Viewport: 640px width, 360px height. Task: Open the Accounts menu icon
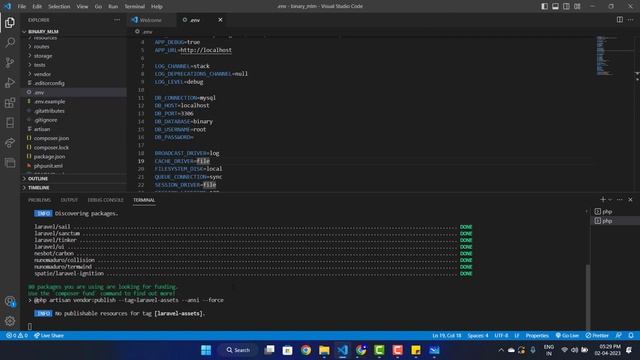tap(10, 301)
